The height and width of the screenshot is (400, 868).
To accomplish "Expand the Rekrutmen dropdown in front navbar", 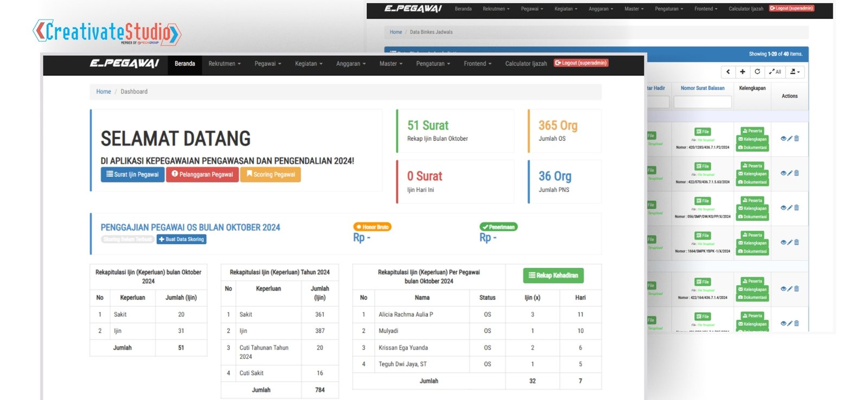I will coord(224,64).
